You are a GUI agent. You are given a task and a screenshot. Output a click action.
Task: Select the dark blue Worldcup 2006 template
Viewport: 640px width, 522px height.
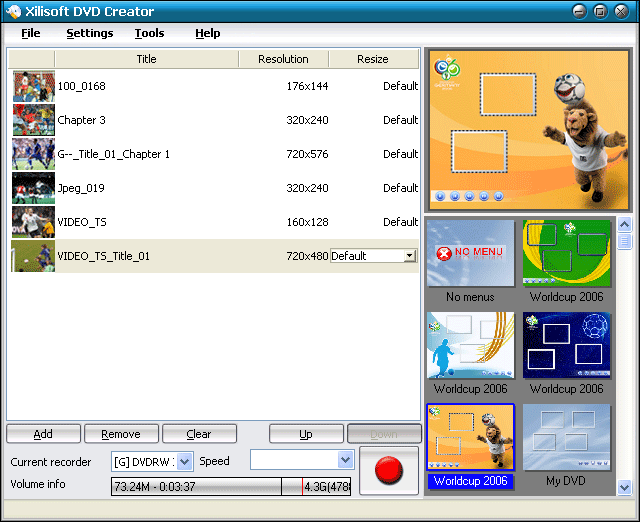coord(567,345)
